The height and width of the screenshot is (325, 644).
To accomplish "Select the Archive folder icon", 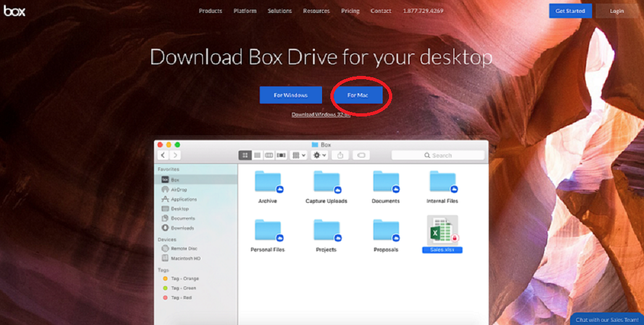I will point(268,181).
